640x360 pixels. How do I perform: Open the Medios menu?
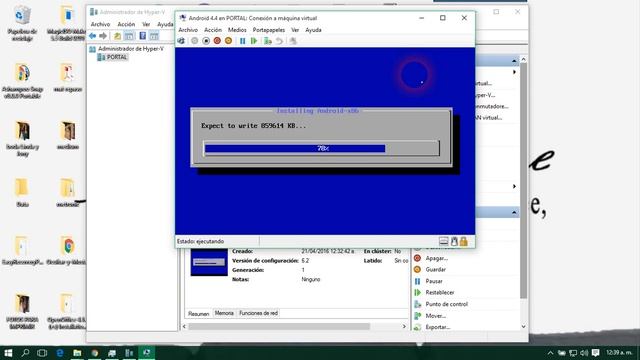(x=237, y=30)
